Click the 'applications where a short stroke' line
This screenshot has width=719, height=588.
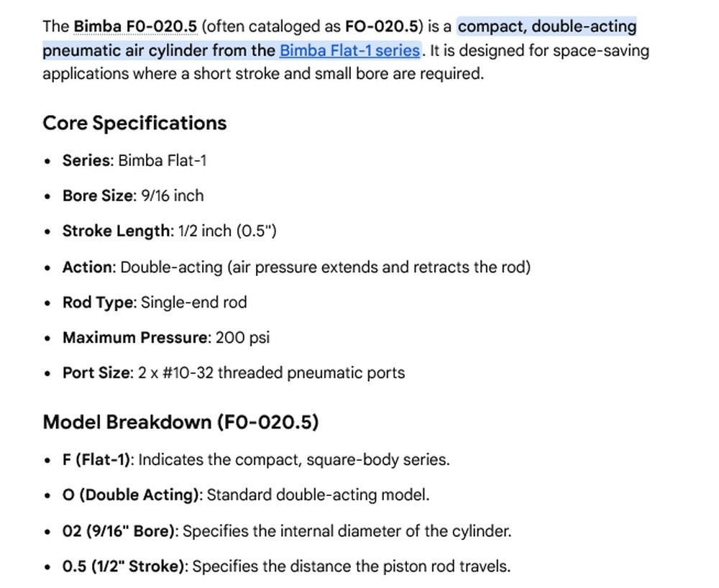[x=263, y=73]
